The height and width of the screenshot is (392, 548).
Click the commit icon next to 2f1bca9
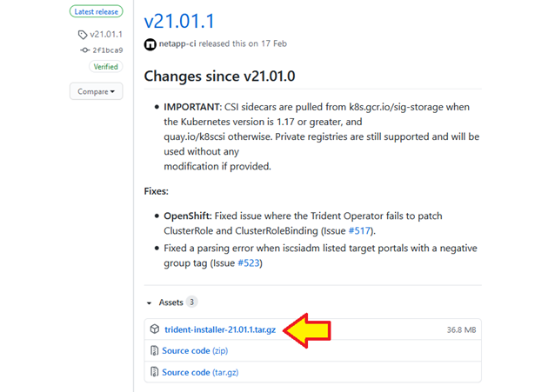pos(84,50)
